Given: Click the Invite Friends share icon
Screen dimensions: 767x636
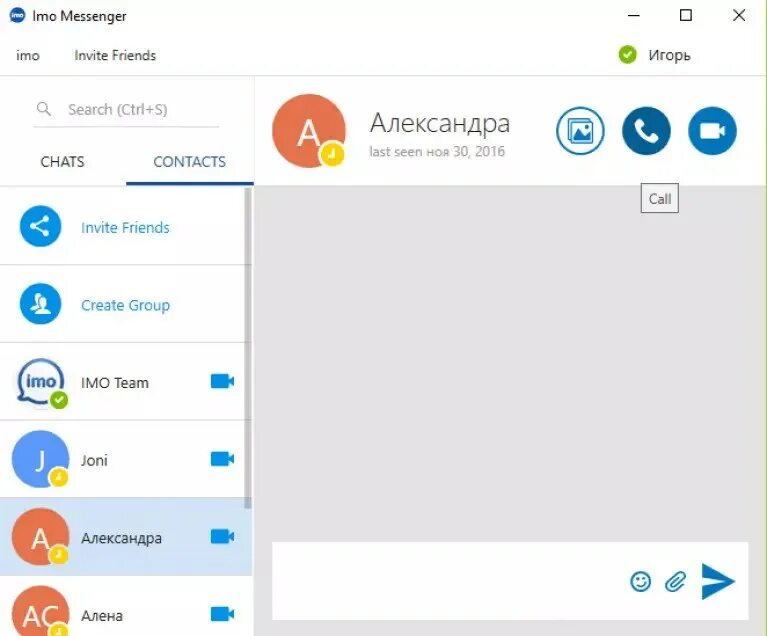Looking at the screenshot, I should click(41, 226).
